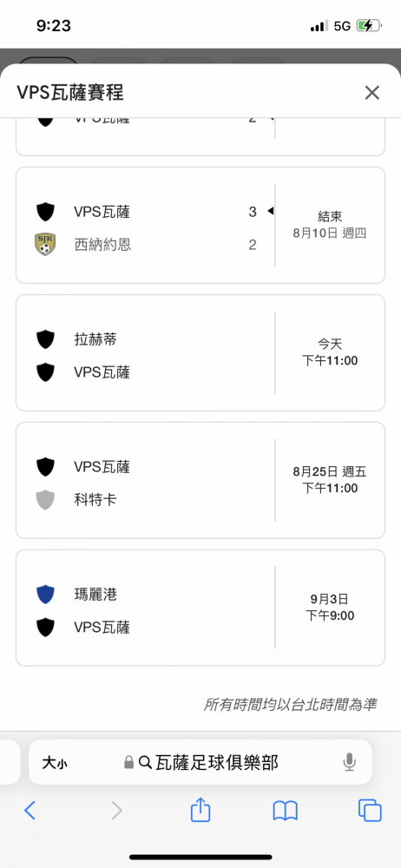401x868 pixels.
Task: Tap the 拉赫蒂 black shield icon
Action: (x=45, y=339)
